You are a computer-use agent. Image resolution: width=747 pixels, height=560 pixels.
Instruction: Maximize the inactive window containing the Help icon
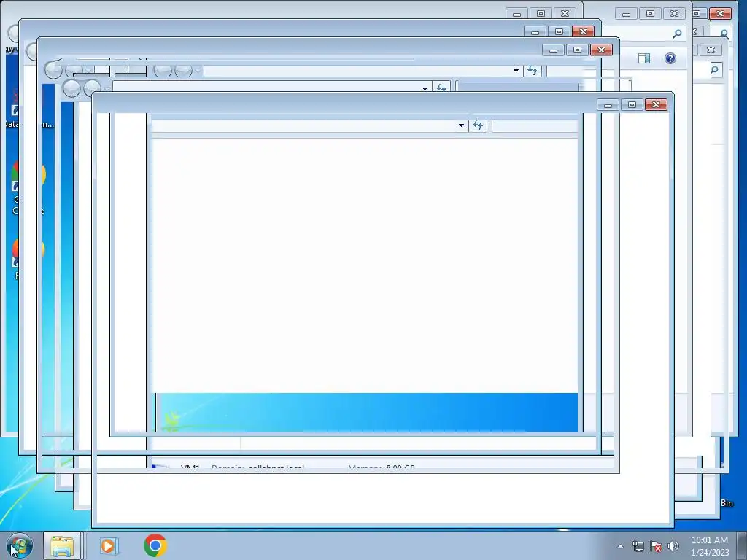click(650, 14)
